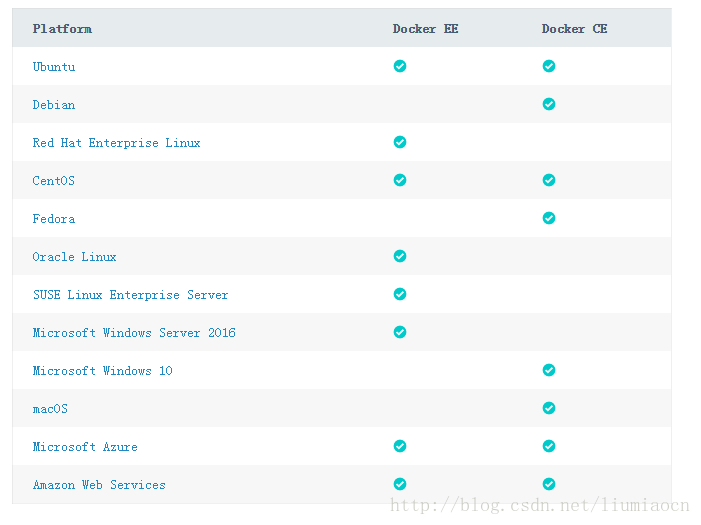
Task: Click Ubuntu's Docker CE checkmark icon
Action: pyautogui.click(x=549, y=66)
